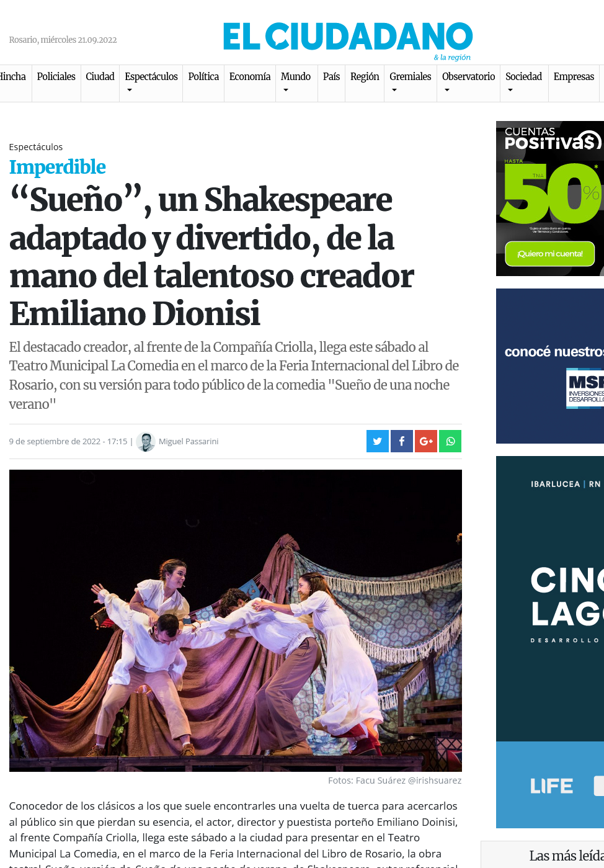This screenshot has height=868, width=604.
Task: Click Miguel Passarini's author avatar
Action: point(146,441)
